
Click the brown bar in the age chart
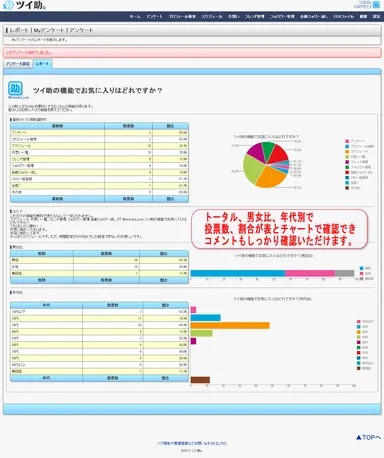click(200, 380)
